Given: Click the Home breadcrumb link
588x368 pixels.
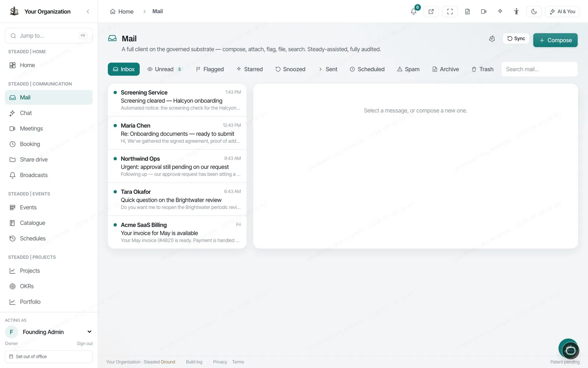Looking at the screenshot, I should tap(122, 11).
